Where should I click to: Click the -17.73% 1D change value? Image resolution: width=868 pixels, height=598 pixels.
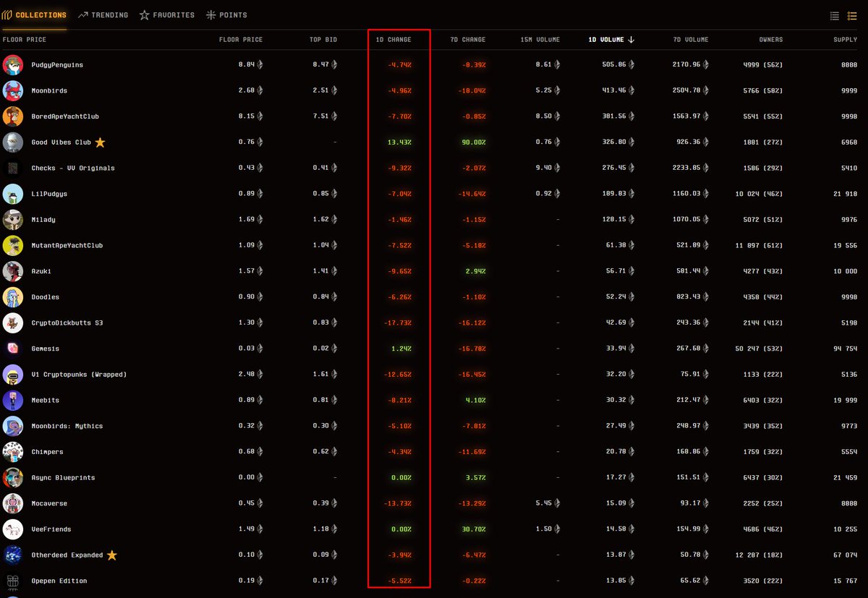pos(398,323)
